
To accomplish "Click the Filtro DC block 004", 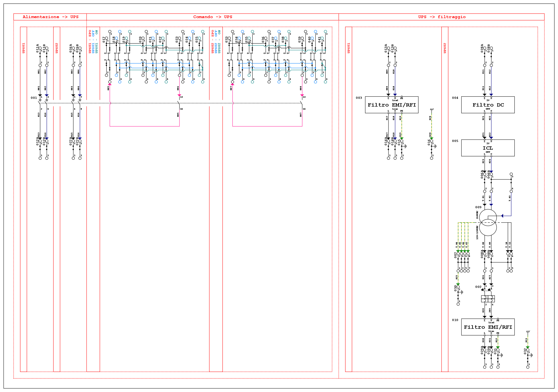I will point(488,105).
